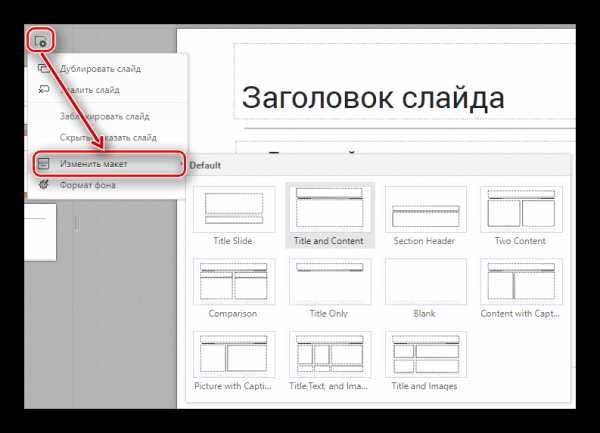Viewport: 600px width, 433px height.
Task: Click the Two Content label text
Action: coord(520,241)
